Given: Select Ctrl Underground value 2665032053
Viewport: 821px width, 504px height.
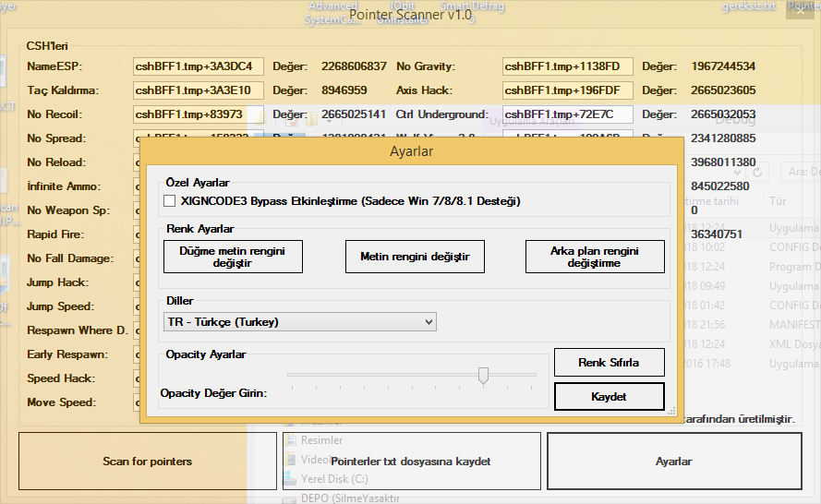Looking at the screenshot, I should click(x=723, y=114).
